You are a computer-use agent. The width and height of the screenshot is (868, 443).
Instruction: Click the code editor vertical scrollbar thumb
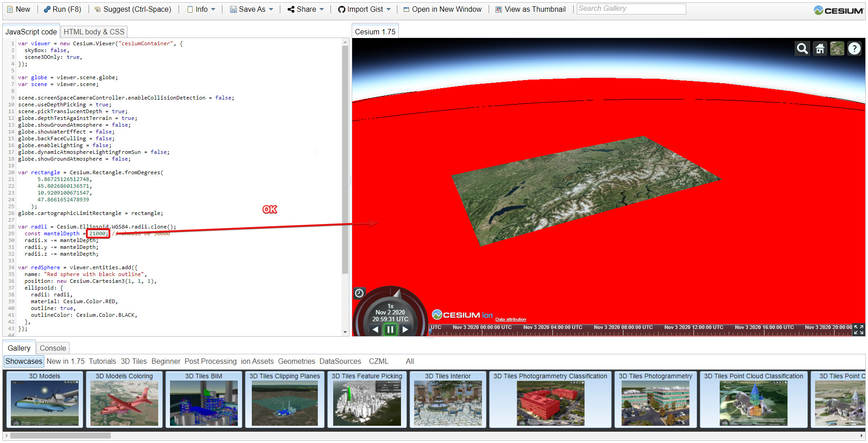click(345, 159)
